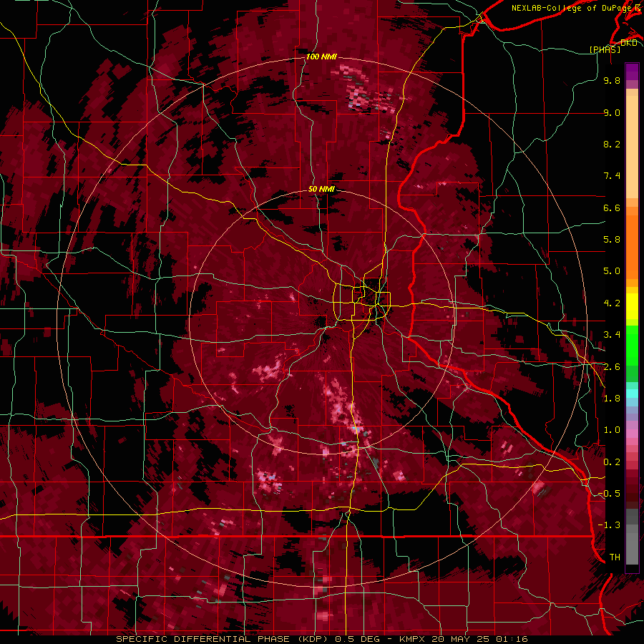The height and width of the screenshot is (644, 644).
Task: Click the 5.8 legend value
Action: tap(612, 240)
